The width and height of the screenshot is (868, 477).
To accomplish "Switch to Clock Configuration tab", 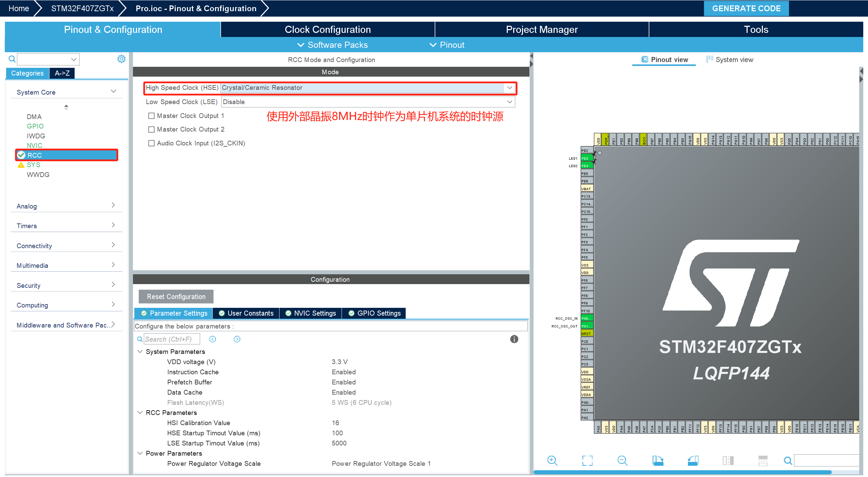I will 328,29.
